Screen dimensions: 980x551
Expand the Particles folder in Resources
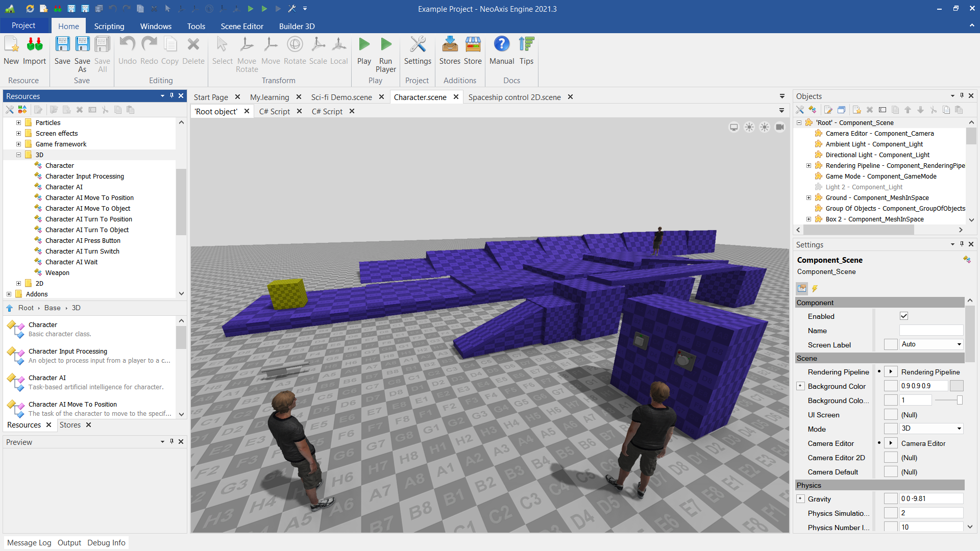pos(18,122)
